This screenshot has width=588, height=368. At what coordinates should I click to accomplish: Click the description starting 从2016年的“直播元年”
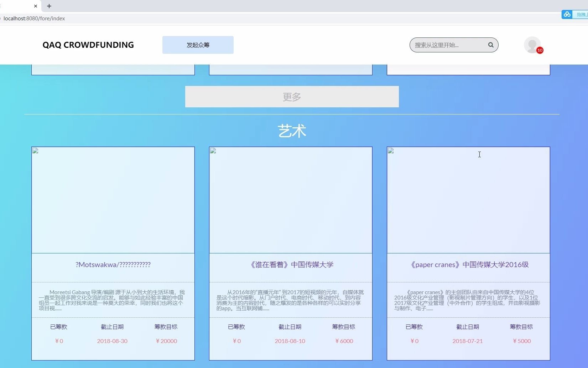tap(290, 300)
